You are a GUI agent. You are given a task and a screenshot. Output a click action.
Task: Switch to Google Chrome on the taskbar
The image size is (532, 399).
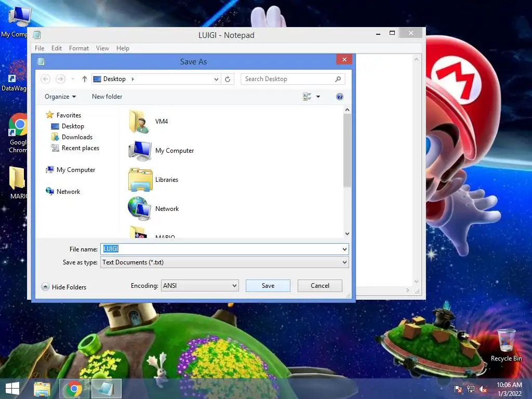pos(74,389)
